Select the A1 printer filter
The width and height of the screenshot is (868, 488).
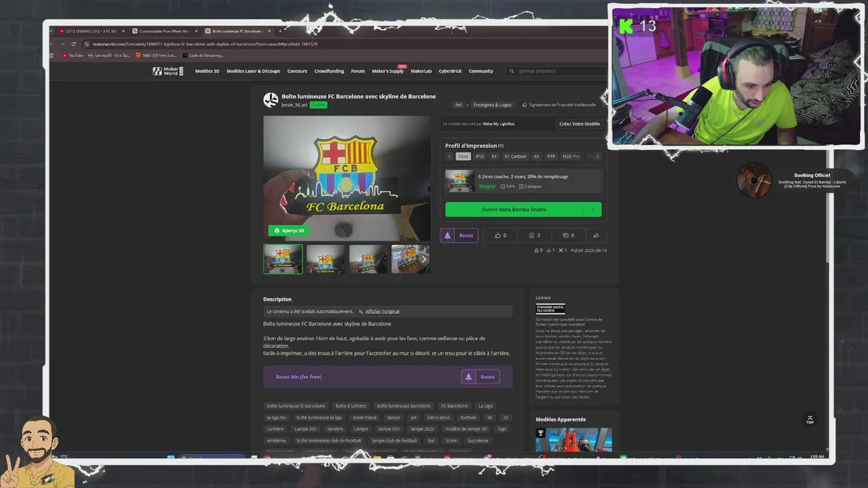click(x=536, y=156)
